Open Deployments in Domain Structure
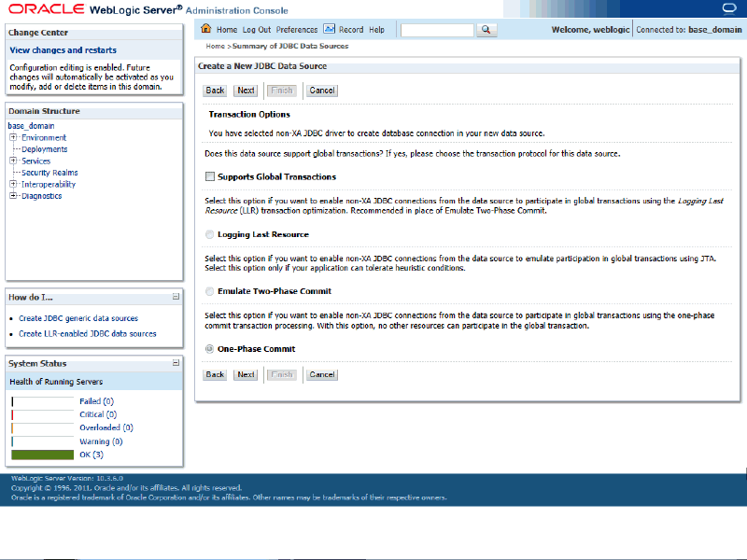This screenshot has width=747, height=560. tap(44, 149)
